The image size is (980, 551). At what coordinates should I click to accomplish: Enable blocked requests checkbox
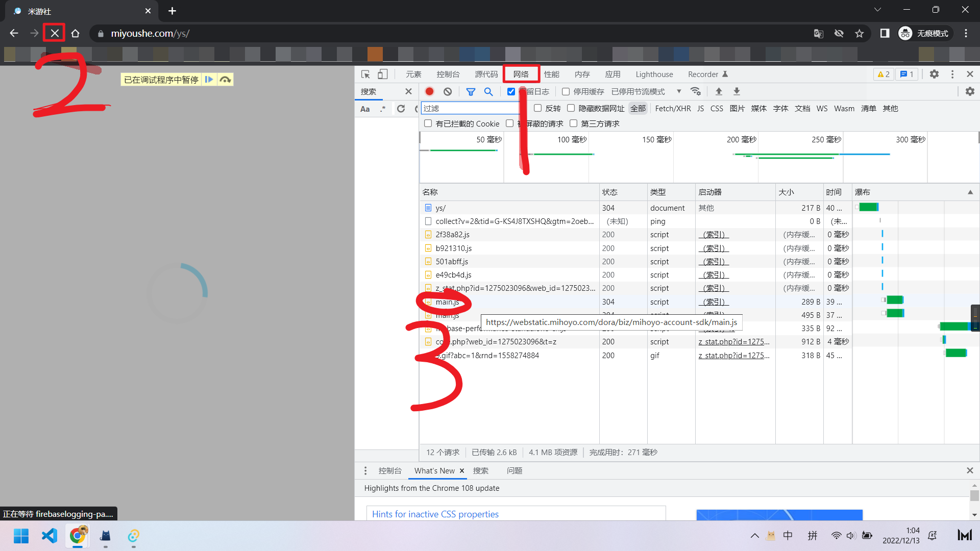point(509,123)
